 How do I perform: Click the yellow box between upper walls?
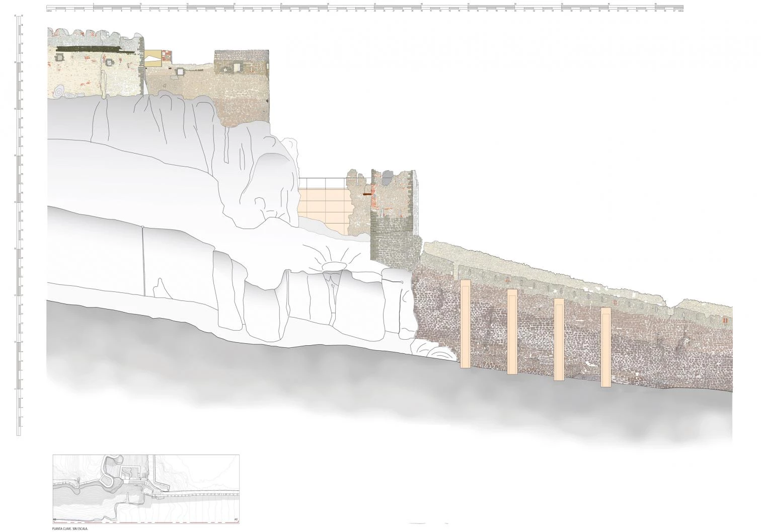point(153,58)
